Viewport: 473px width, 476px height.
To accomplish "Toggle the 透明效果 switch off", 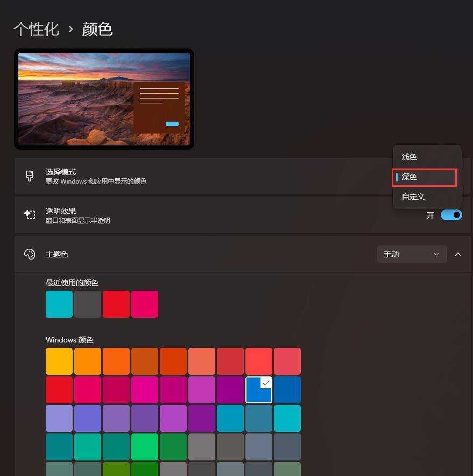I will pos(451,214).
